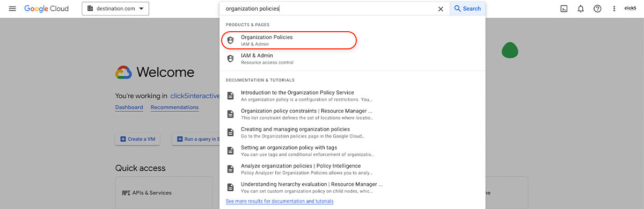Open the three-dot settings menu
The width and height of the screenshot is (644, 209).
coord(614,9)
